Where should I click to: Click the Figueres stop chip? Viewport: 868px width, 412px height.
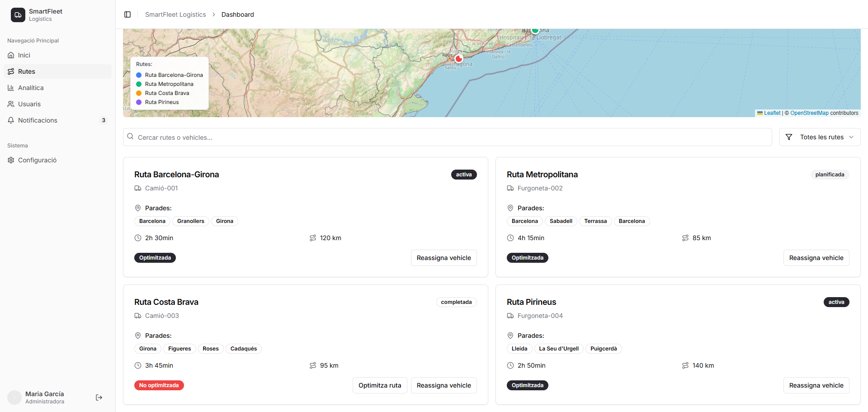(179, 349)
